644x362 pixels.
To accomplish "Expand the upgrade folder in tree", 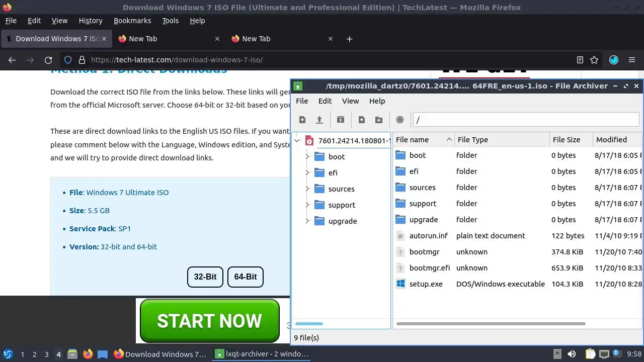I will pyautogui.click(x=307, y=221).
